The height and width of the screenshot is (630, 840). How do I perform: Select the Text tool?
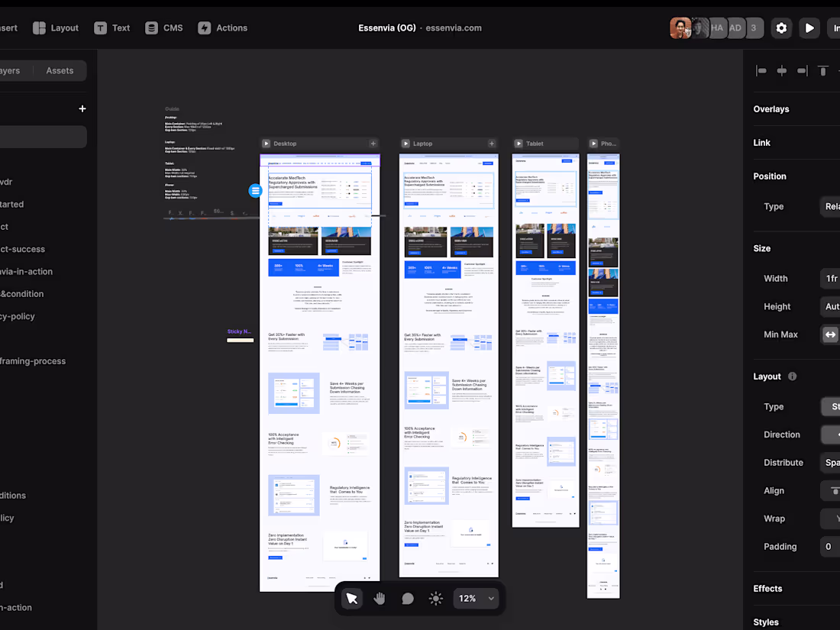111,27
